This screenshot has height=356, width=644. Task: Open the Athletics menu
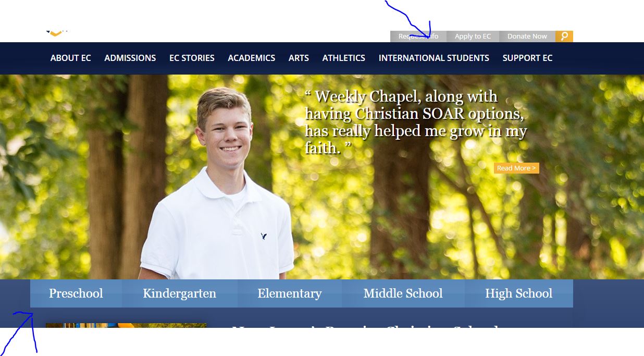tap(344, 58)
